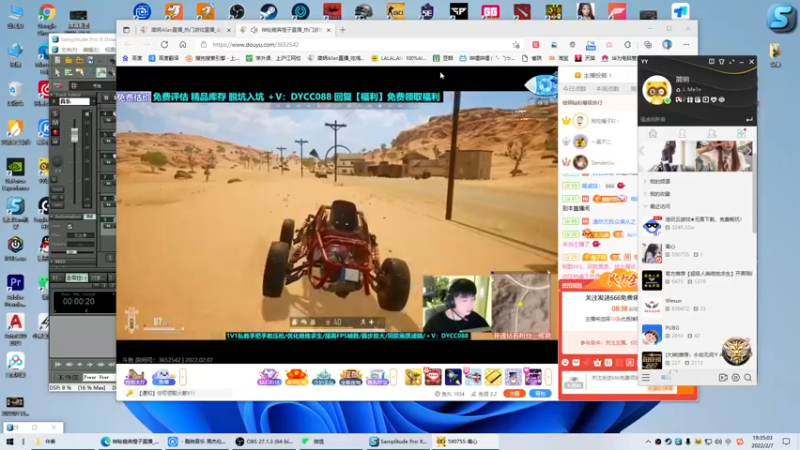This screenshot has width=800, height=450.
Task: Open the browser settings and more menu
Action: coord(686,44)
